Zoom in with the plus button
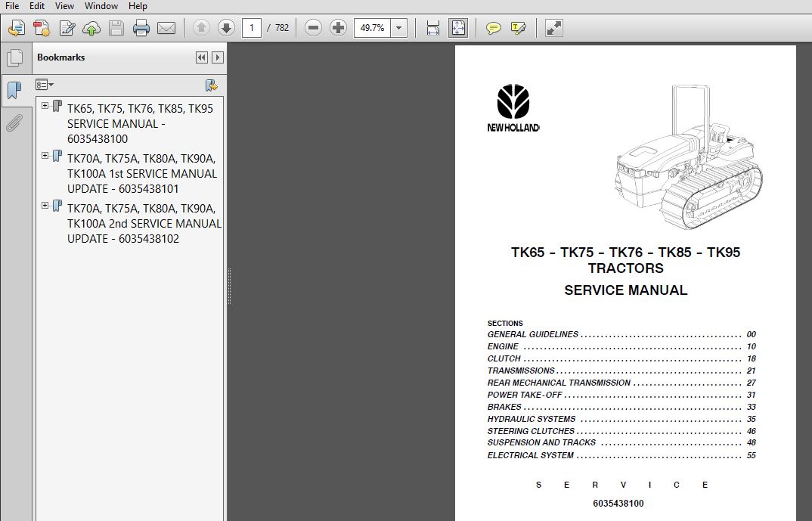This screenshot has height=521, width=812. click(x=338, y=28)
